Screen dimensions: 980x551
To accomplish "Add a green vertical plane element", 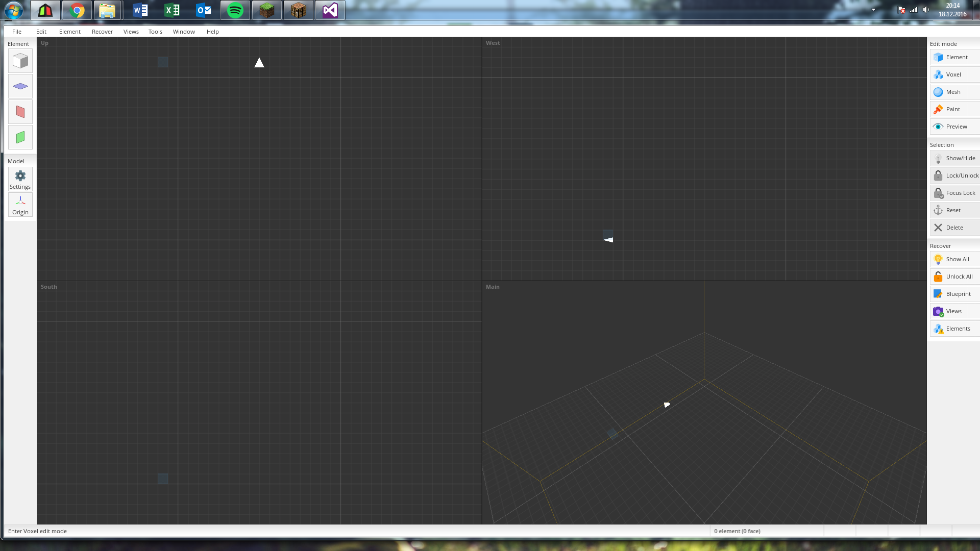I will click(x=20, y=138).
